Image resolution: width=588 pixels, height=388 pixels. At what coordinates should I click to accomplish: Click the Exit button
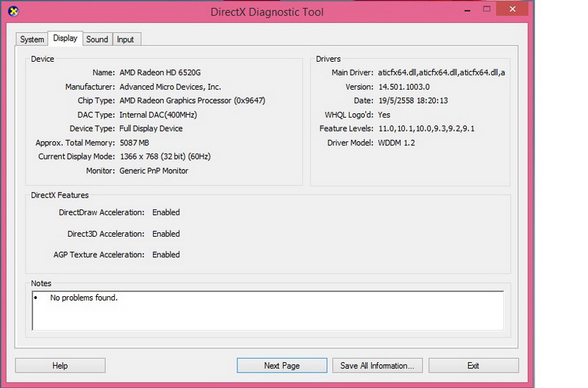pyautogui.click(x=473, y=365)
